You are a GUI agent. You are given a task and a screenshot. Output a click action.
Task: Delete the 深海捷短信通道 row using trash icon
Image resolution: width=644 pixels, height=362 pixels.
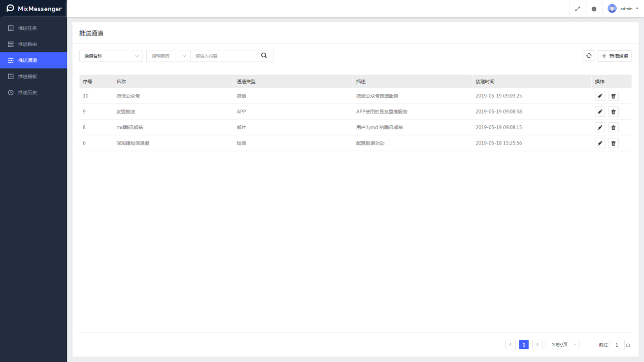pyautogui.click(x=613, y=143)
